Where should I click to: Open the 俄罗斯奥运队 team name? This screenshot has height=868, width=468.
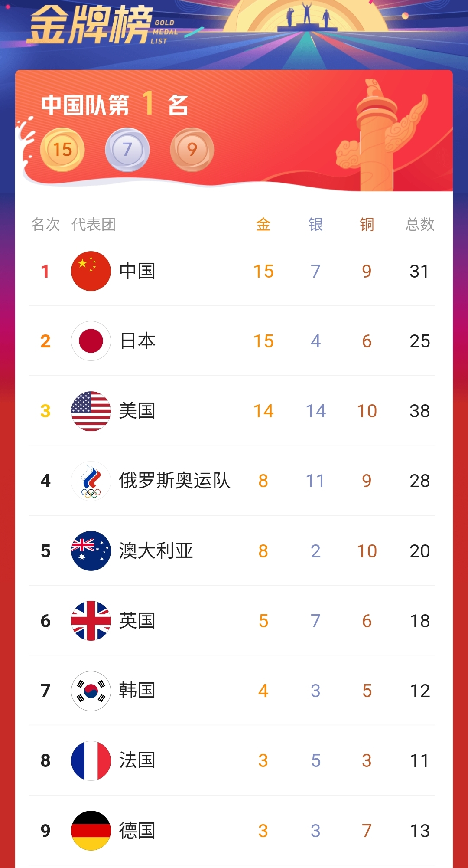175,481
